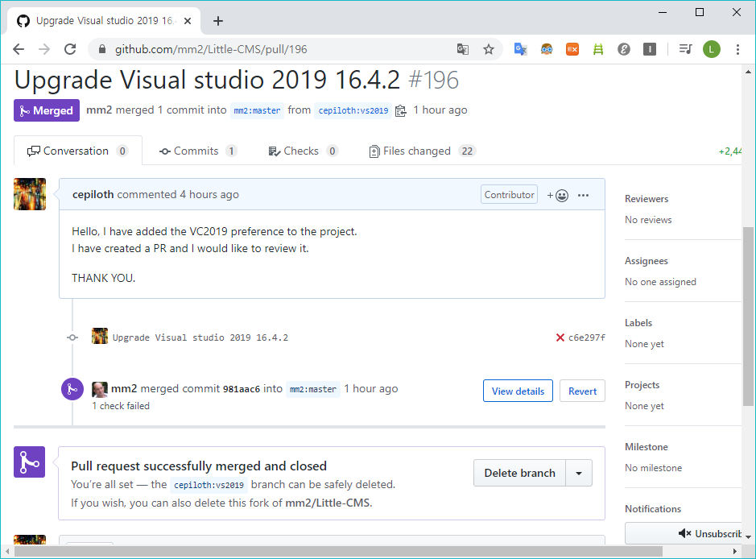756x559 pixels.
Task: Open a new browser tab
Action: [218, 21]
